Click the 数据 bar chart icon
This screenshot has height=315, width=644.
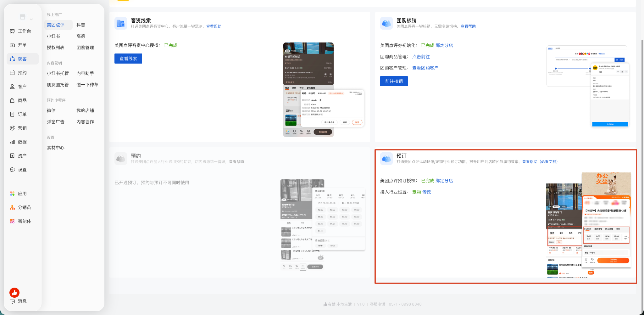pos(12,142)
